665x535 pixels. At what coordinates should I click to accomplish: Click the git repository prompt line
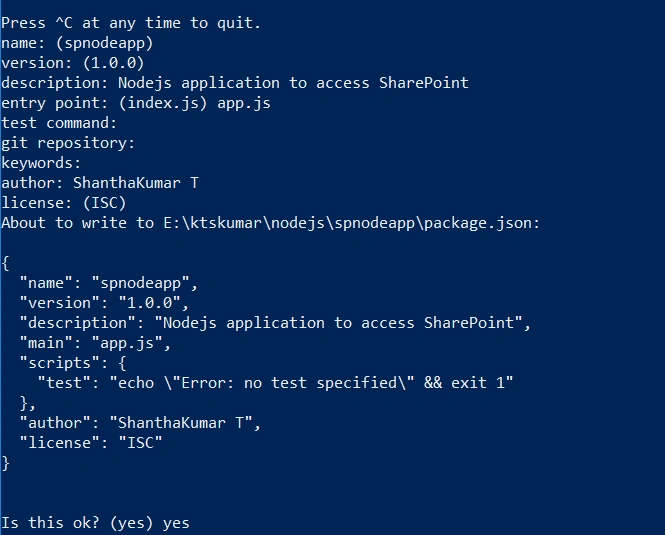coord(68,143)
